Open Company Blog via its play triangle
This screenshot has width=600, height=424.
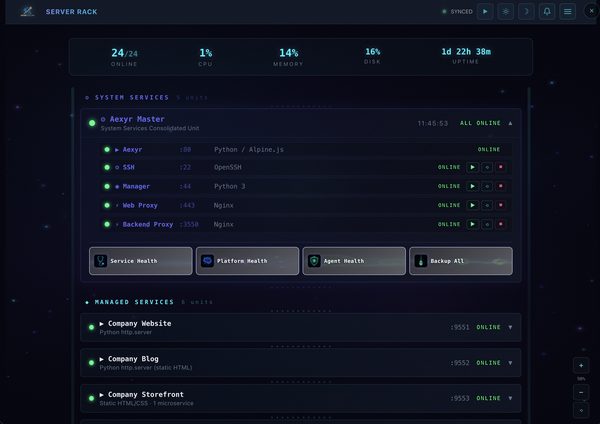[x=101, y=359]
